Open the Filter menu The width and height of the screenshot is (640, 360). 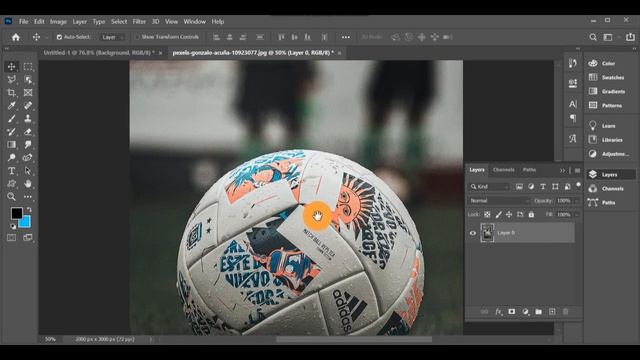[x=139, y=22]
